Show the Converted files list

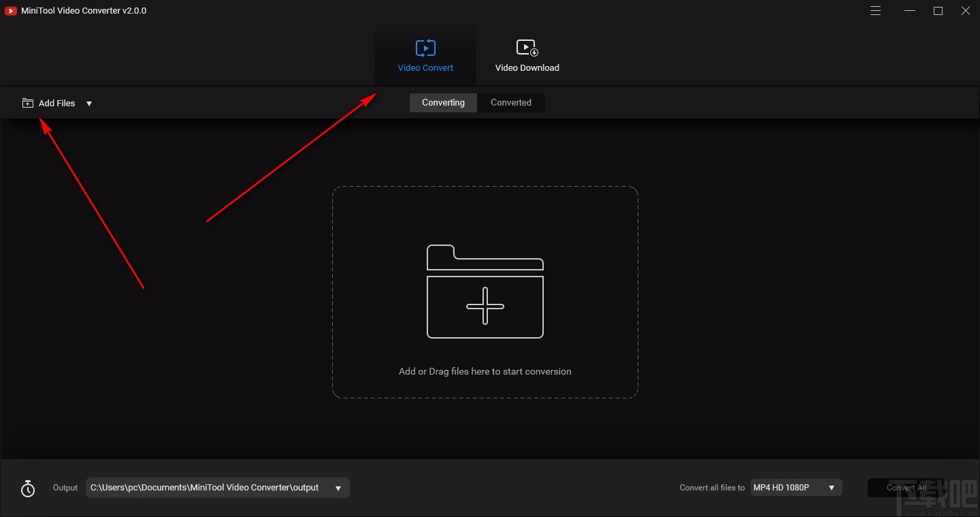click(511, 103)
